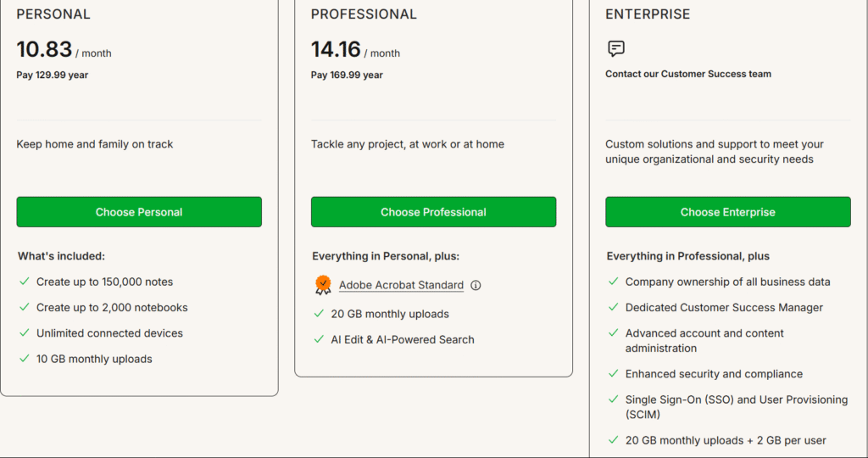
Task: Click checkmark beside Create up to 2,000 notebooks
Action: tap(25, 307)
